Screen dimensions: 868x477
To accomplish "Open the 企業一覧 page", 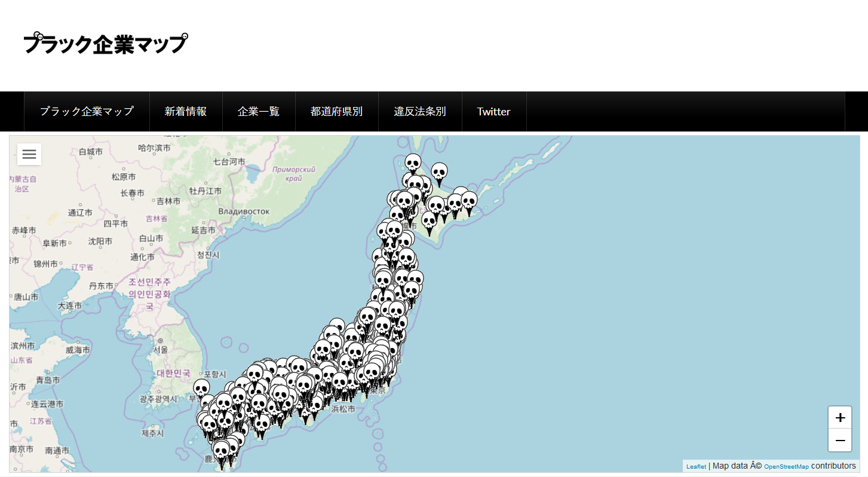I will tap(259, 111).
